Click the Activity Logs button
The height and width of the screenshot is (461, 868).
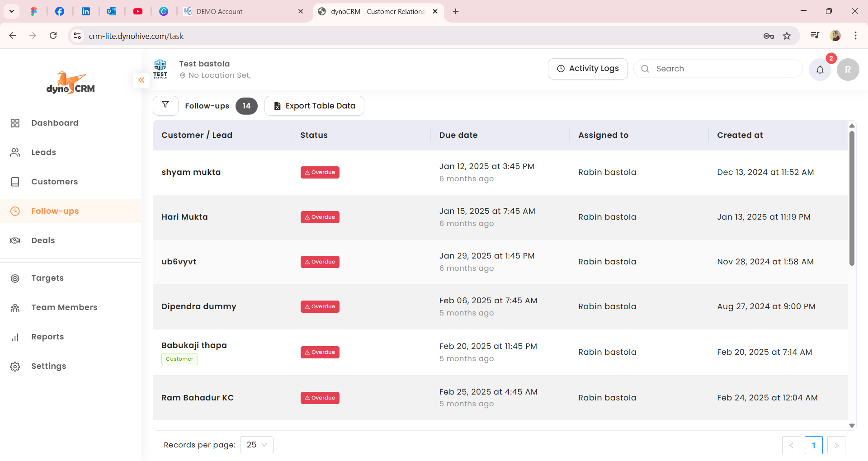[587, 69]
